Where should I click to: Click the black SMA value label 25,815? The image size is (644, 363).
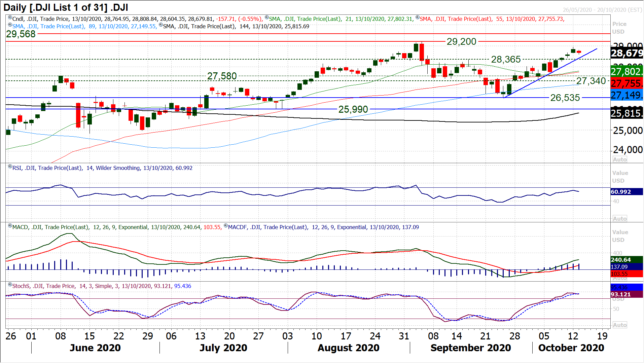[x=627, y=113]
